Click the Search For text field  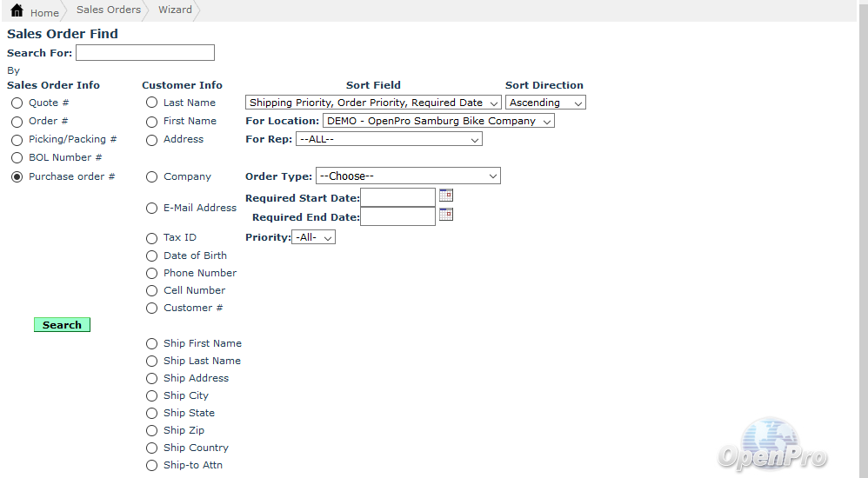coord(145,53)
